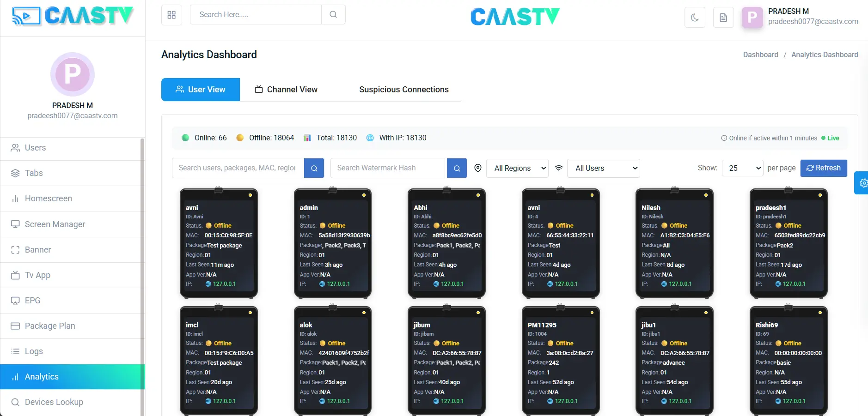Type in the Search Watermark Hash field
The height and width of the screenshot is (416, 868).
click(387, 168)
